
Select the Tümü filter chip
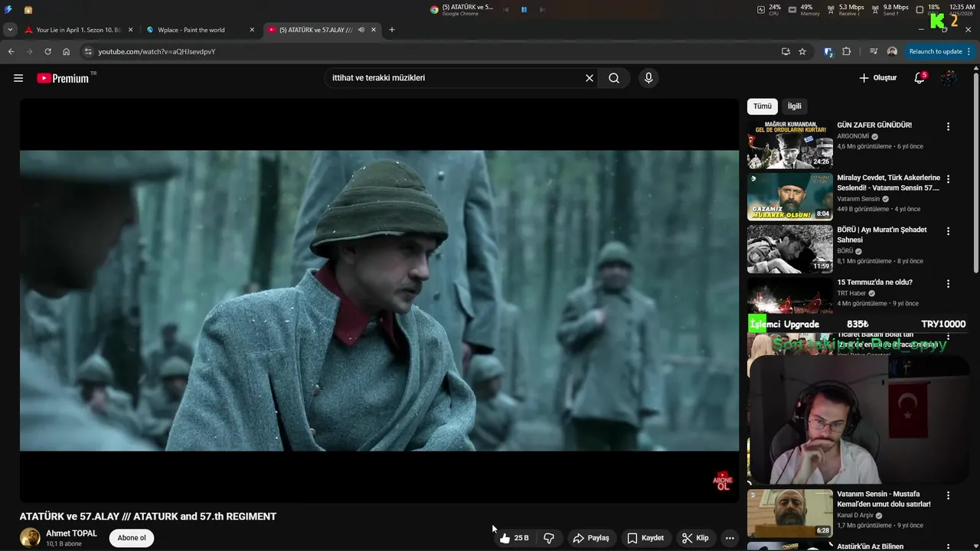coord(763,106)
